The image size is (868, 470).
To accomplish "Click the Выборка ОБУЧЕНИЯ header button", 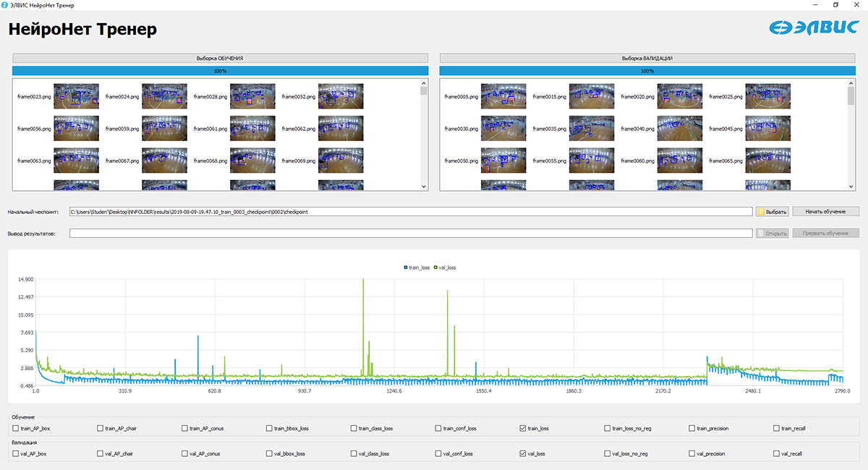I will [220, 58].
